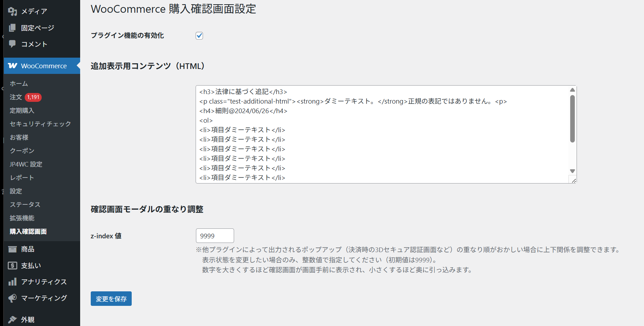Select the 購入確認画面 submenu link
644x326 pixels.
[28, 232]
